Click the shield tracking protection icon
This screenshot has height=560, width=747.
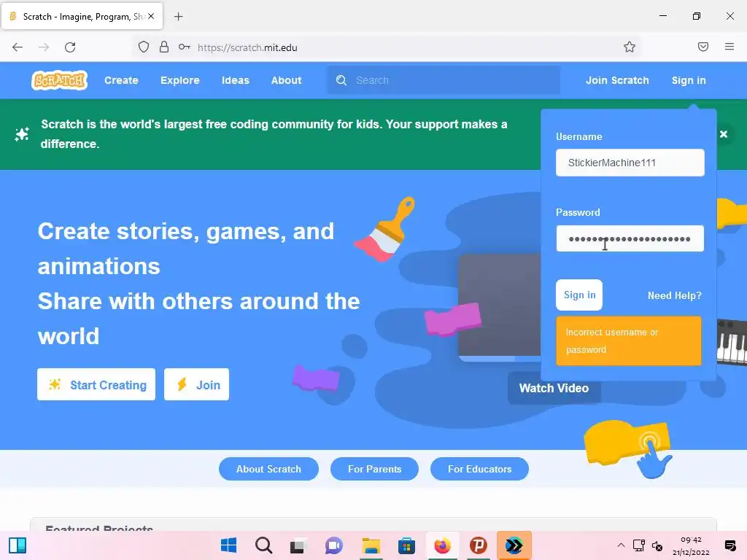click(144, 47)
